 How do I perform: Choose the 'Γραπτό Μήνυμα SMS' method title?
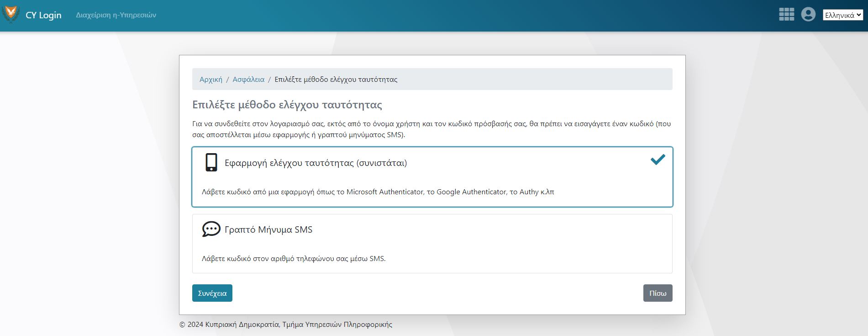(x=268, y=229)
